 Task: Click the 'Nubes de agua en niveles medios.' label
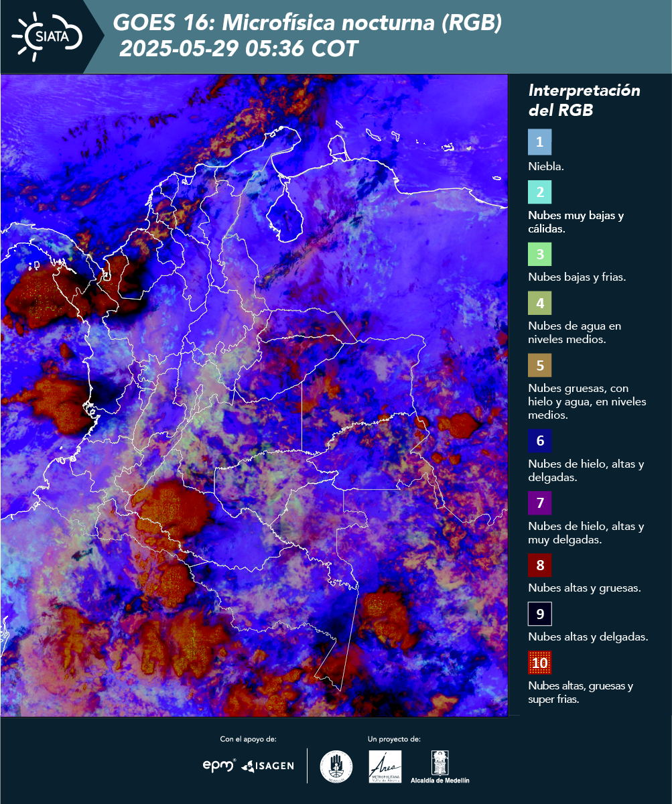pyautogui.click(x=574, y=332)
